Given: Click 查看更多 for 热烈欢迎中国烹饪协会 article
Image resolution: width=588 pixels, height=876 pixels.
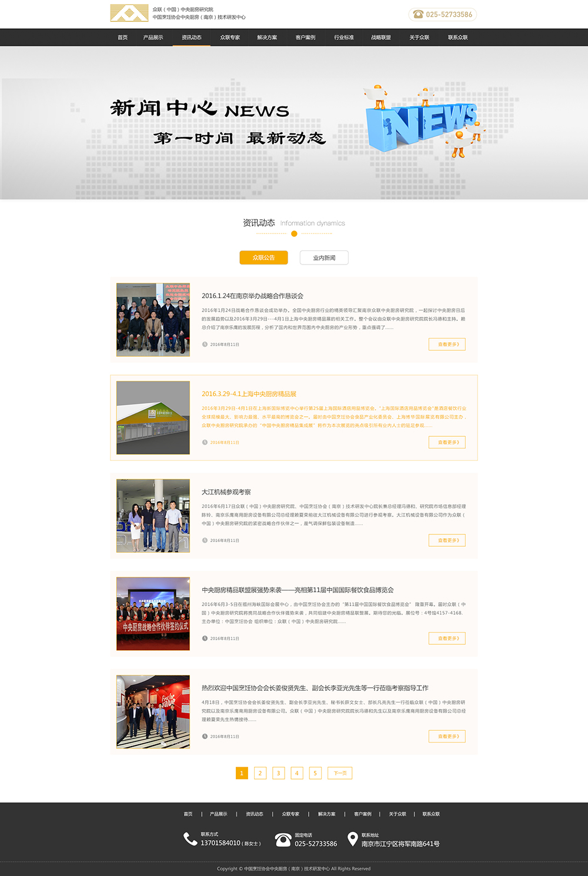Looking at the screenshot, I should pyautogui.click(x=447, y=736).
